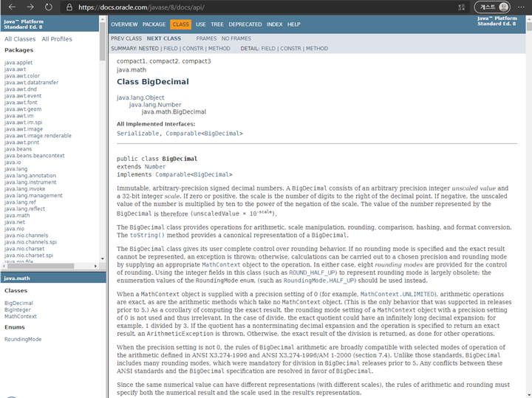Go to PREV CLASS

coord(126,38)
